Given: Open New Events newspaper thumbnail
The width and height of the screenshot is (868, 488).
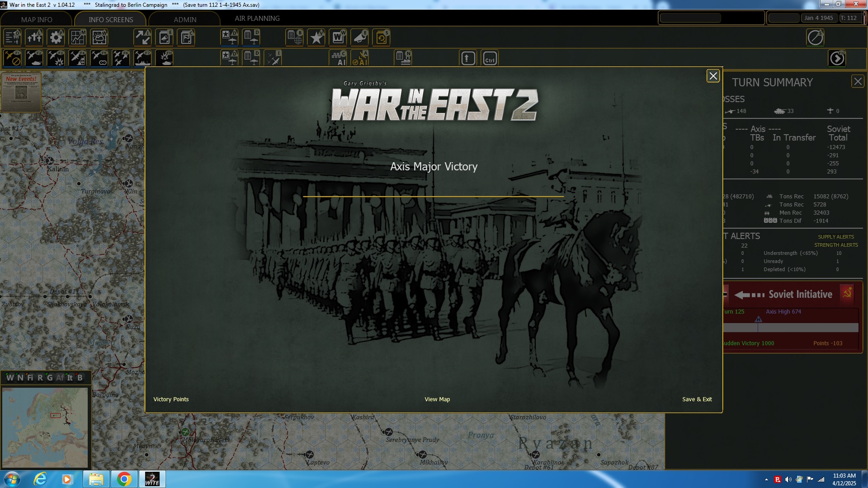Looking at the screenshot, I should pyautogui.click(x=21, y=92).
